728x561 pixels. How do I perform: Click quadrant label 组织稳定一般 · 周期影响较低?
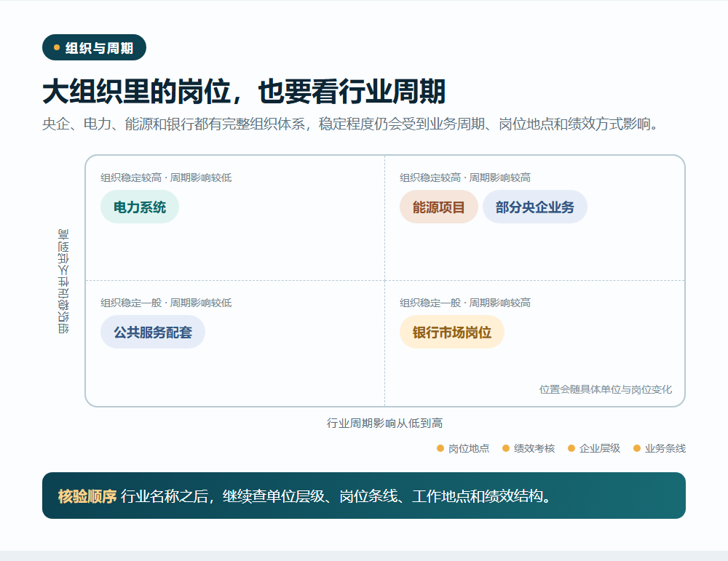pos(166,303)
